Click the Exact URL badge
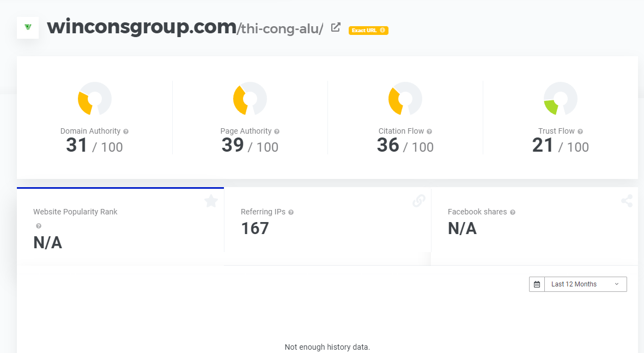 coord(368,31)
